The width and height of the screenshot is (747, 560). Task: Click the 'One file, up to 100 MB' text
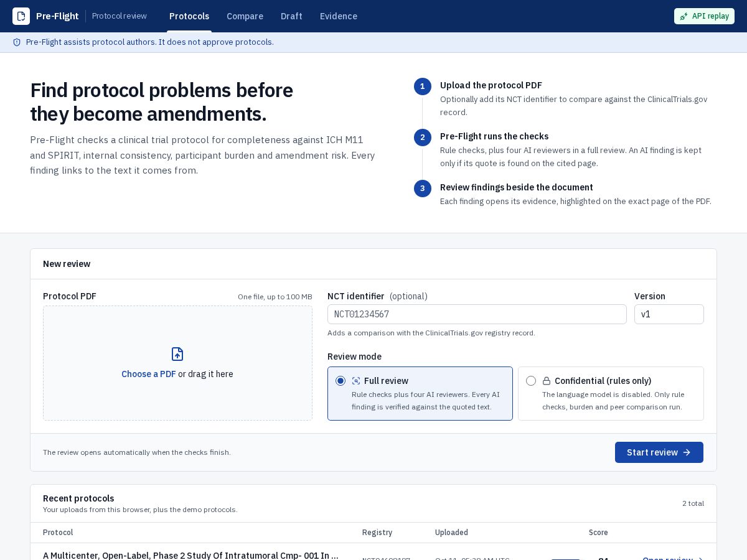pos(275,297)
